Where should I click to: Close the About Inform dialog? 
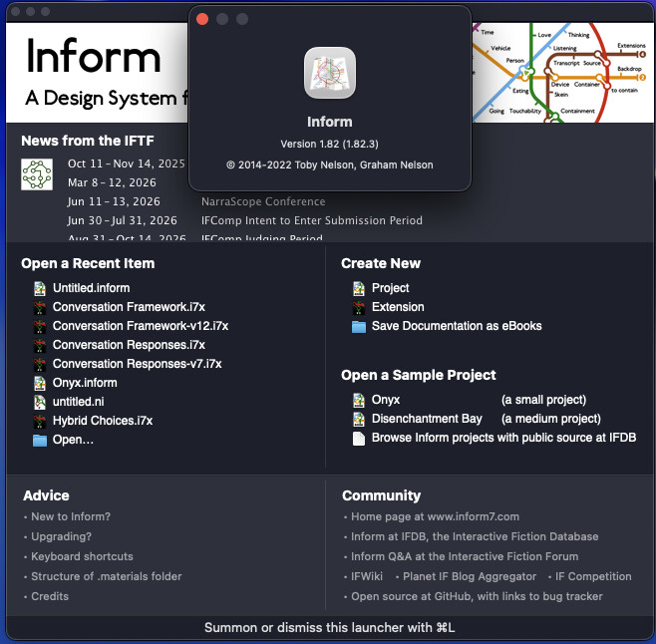(202, 19)
